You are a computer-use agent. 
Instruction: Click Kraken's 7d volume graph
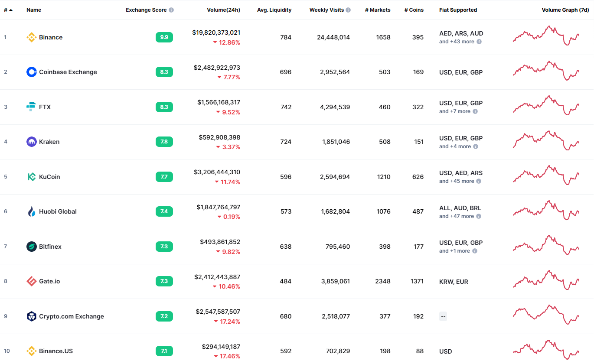[x=546, y=140]
